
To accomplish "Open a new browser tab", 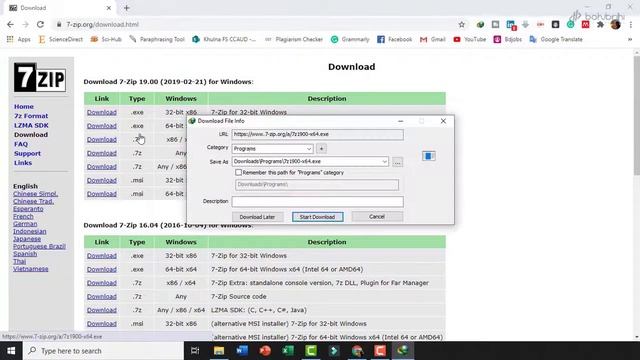I will click(x=127, y=8).
